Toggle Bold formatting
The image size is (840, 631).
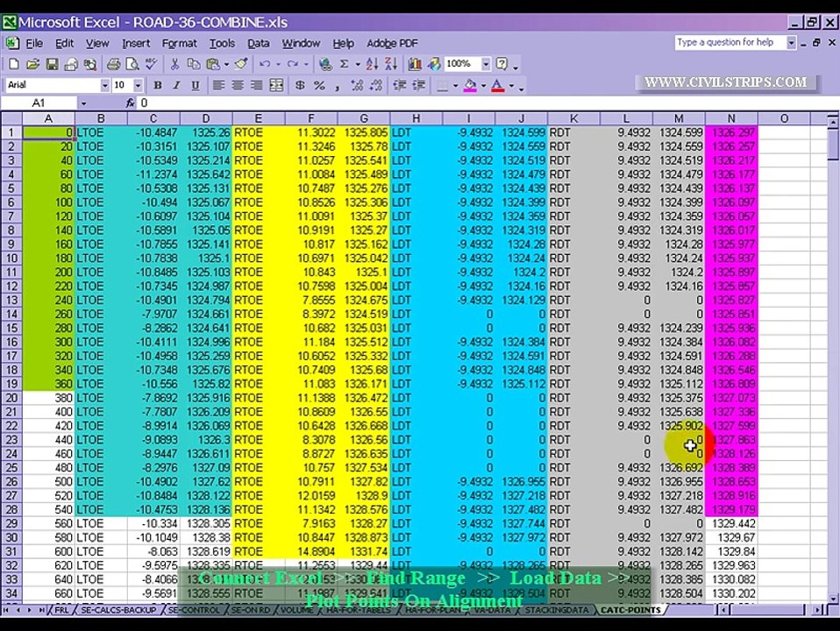[158, 85]
